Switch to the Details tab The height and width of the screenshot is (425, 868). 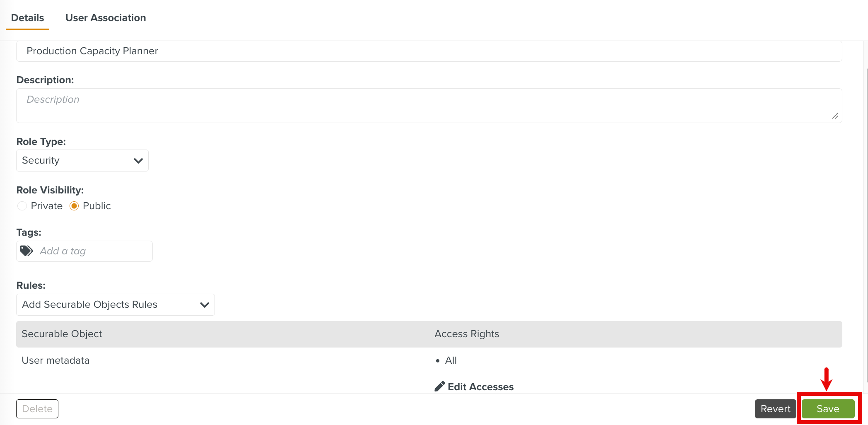tap(27, 18)
